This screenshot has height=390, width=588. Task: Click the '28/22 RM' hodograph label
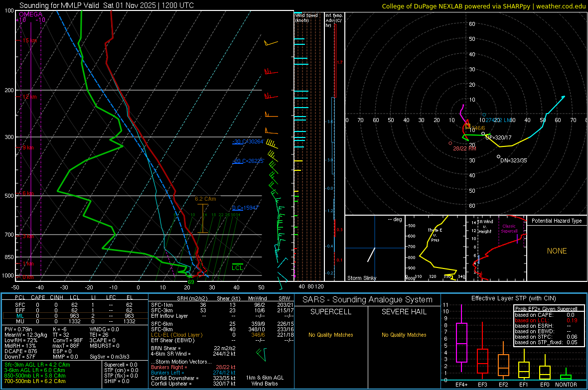point(464,148)
